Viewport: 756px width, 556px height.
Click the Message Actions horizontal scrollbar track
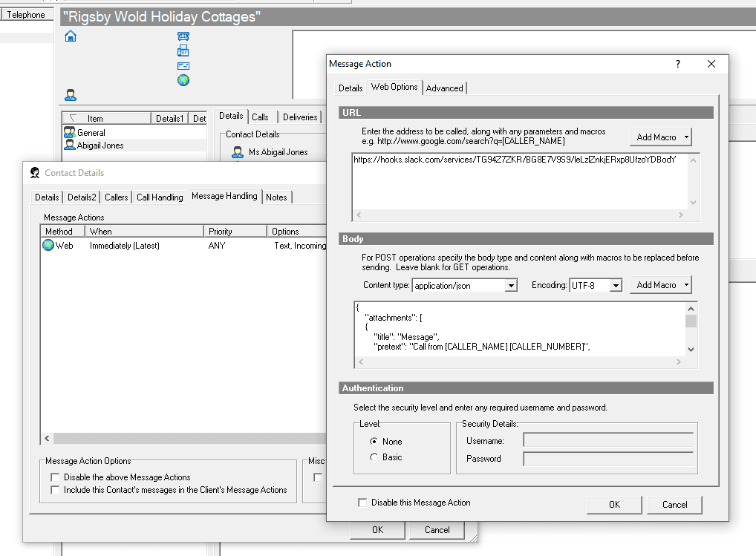click(190, 438)
